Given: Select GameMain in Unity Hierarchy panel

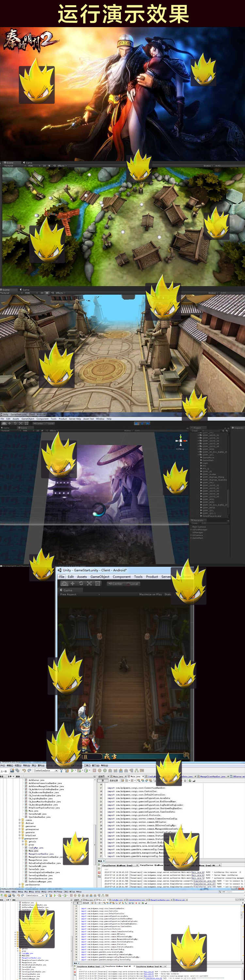Looking at the screenshot, I should 197,538.
